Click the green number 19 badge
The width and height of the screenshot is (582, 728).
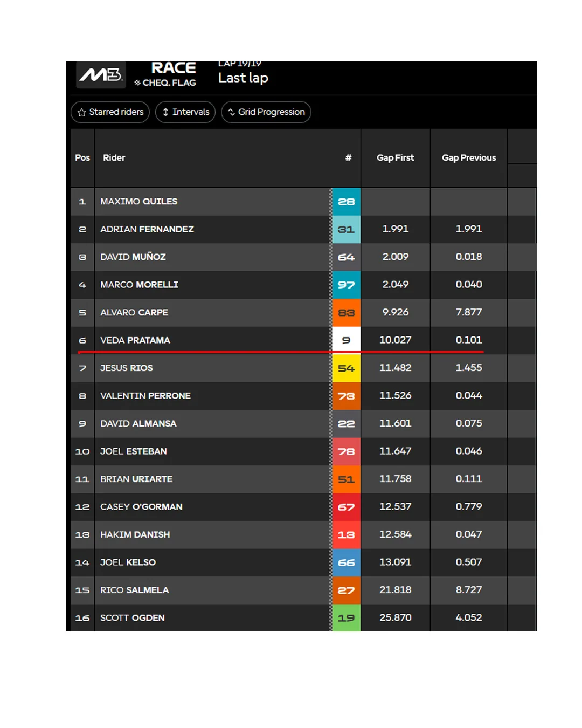click(x=346, y=618)
